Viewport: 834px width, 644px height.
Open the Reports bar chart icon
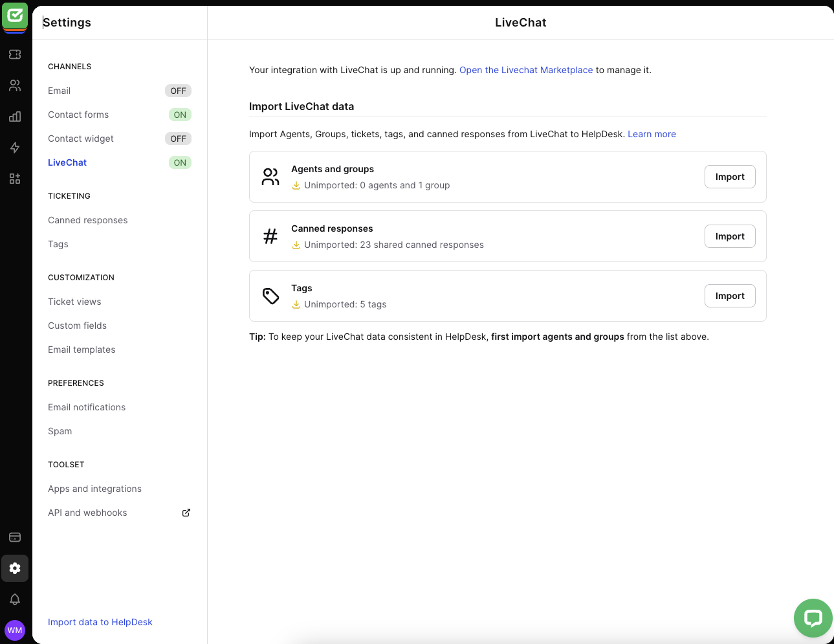click(x=15, y=117)
